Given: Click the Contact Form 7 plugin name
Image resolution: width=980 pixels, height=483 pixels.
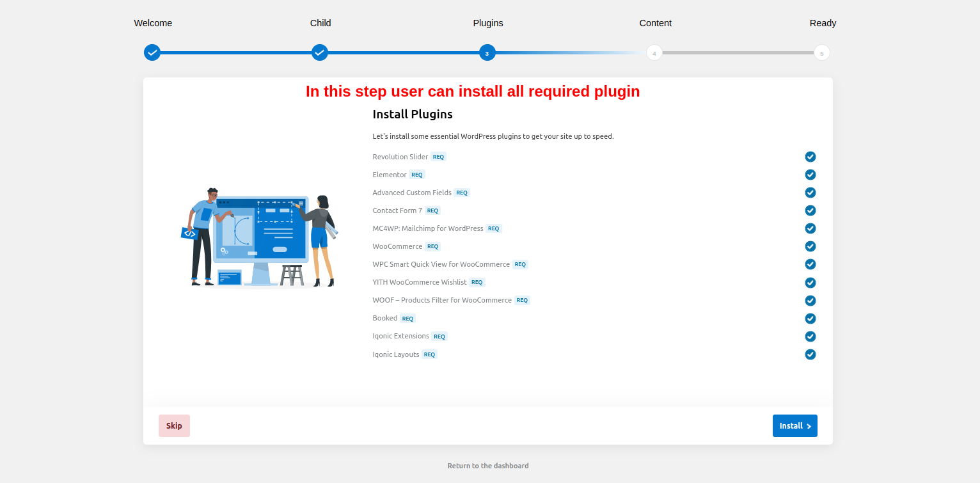Looking at the screenshot, I should pos(397,210).
